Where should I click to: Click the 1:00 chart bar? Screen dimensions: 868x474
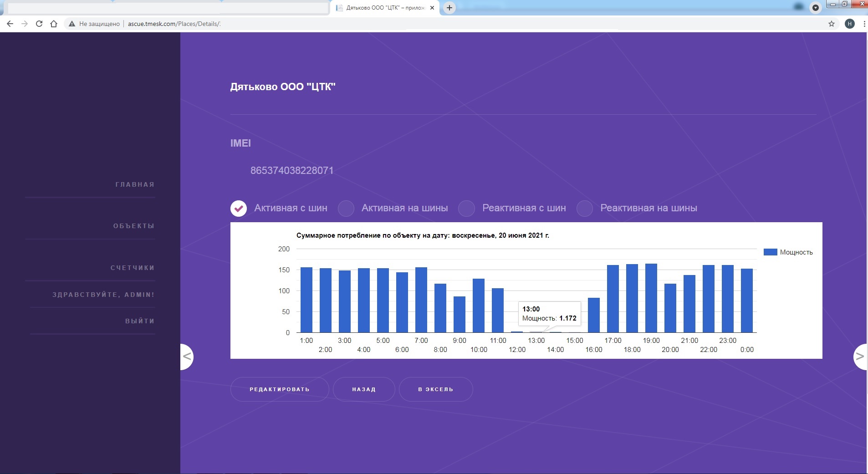(x=306, y=300)
